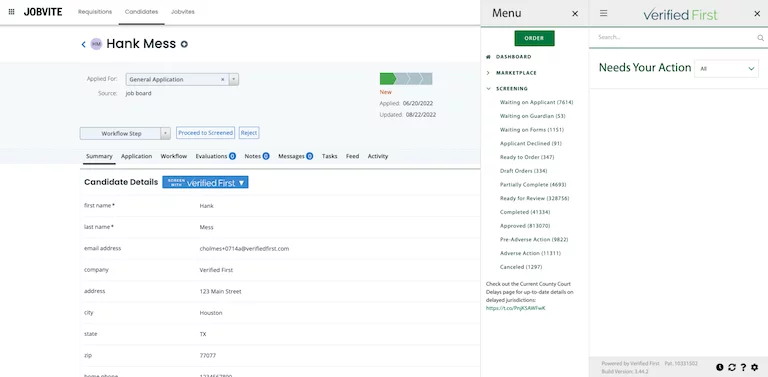Open the Verified First hamburger menu

coord(603,13)
